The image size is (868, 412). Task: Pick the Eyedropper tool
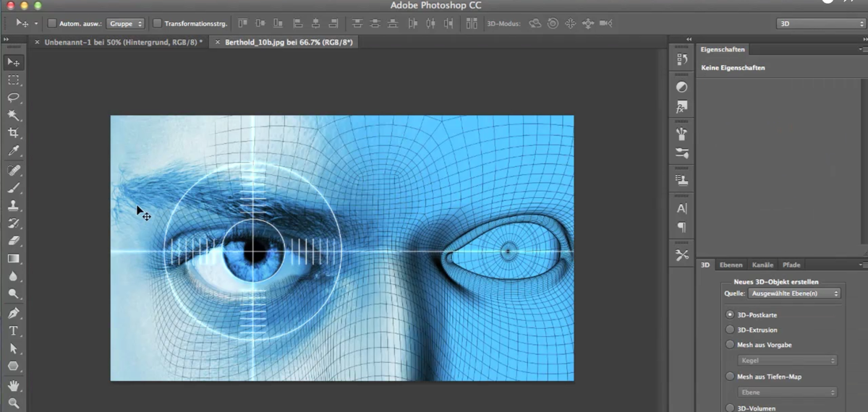click(x=13, y=151)
